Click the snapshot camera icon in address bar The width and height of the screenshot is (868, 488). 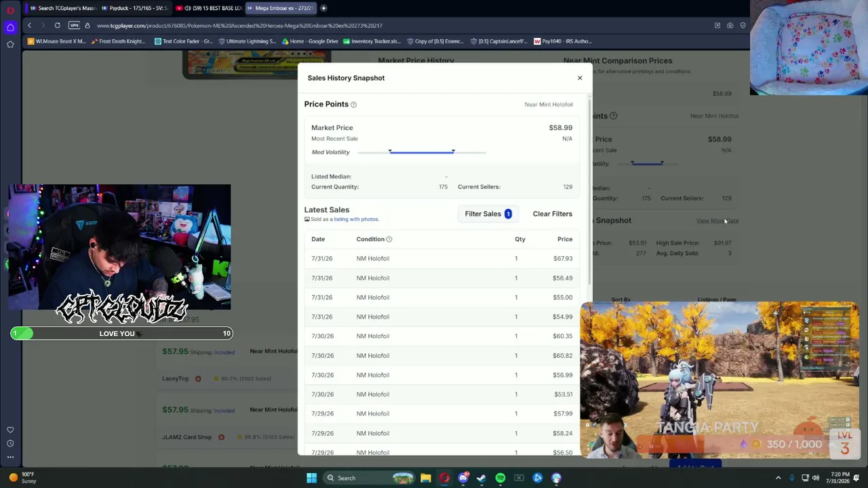730,26
